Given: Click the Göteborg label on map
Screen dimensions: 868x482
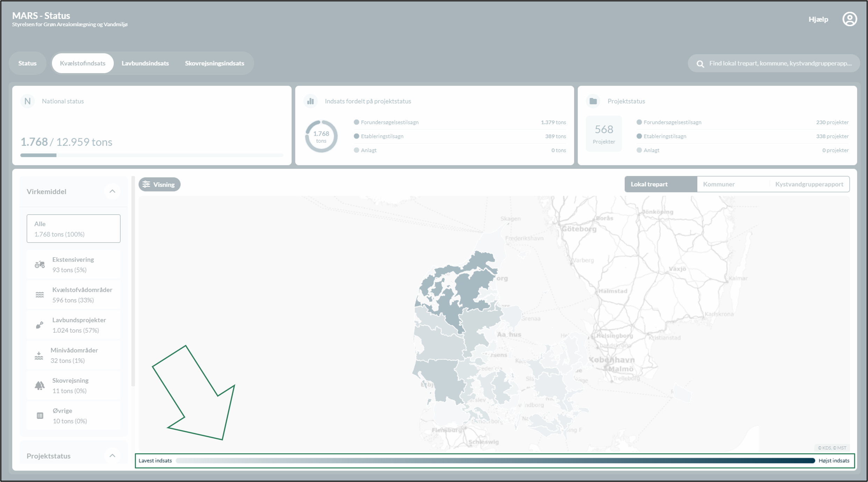Looking at the screenshot, I should 579,229.
